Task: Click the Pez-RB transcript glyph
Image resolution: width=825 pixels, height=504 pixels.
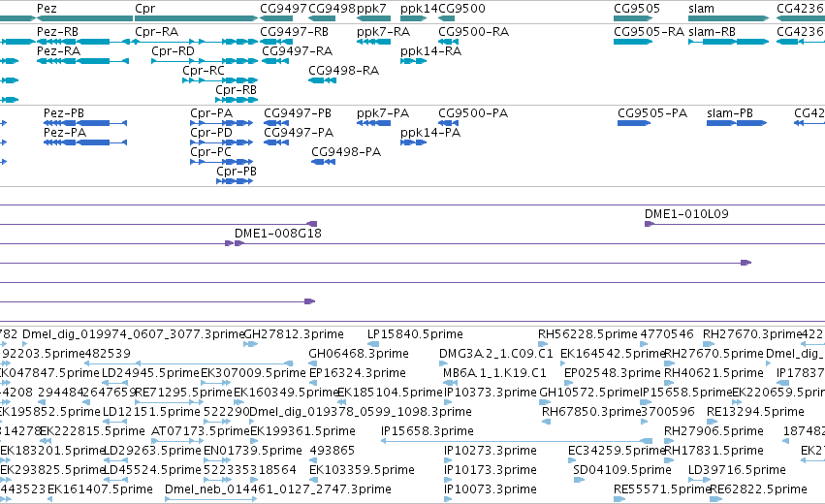Action: pyautogui.click(x=82, y=42)
